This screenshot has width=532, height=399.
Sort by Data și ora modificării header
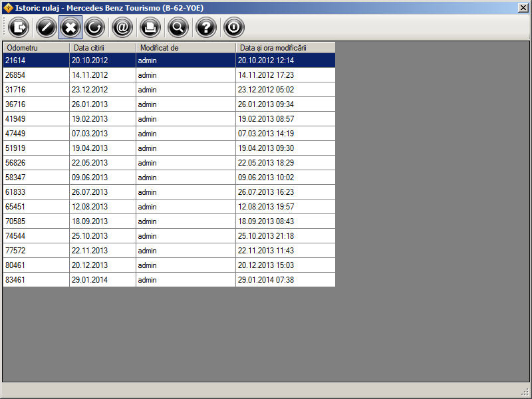pyautogui.click(x=285, y=48)
